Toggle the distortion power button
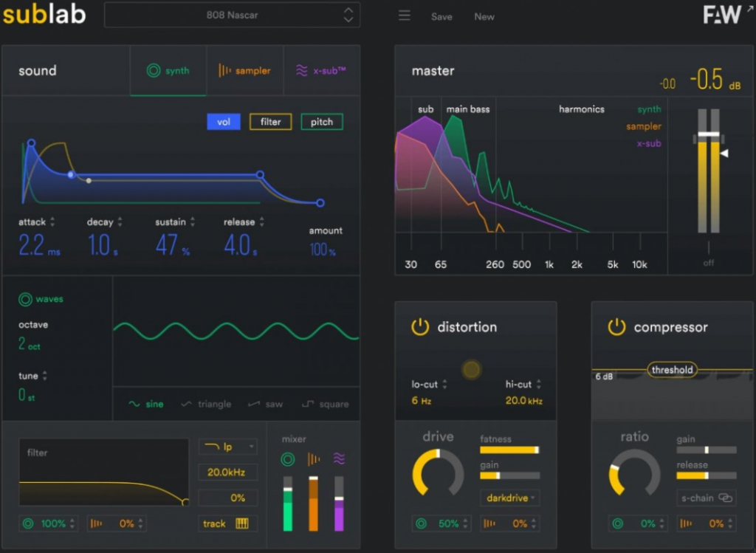 tap(420, 327)
